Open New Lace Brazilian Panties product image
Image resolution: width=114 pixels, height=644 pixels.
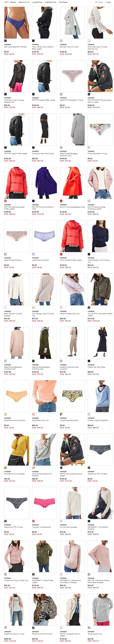coord(17,23)
